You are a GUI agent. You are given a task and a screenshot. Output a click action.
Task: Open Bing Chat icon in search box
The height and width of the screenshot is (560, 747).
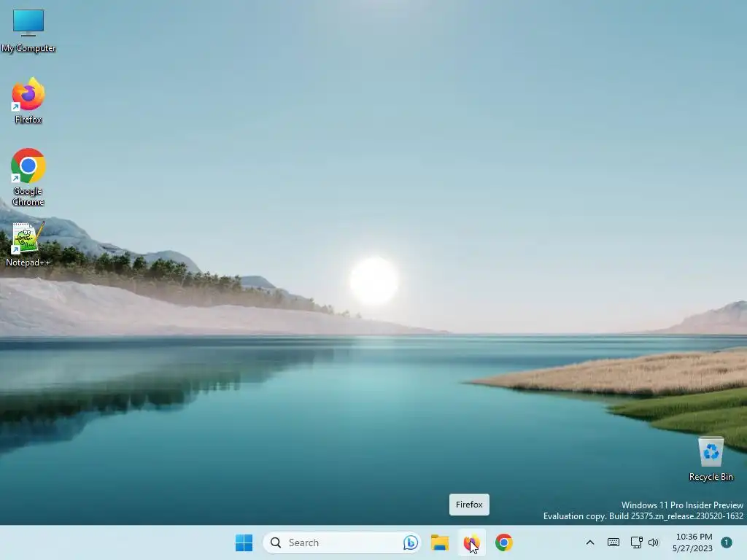click(x=410, y=542)
